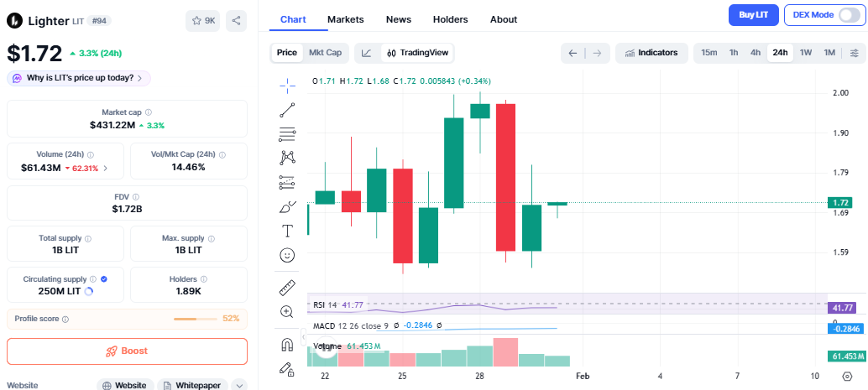Toggle the magnet snap mode

tap(287, 345)
